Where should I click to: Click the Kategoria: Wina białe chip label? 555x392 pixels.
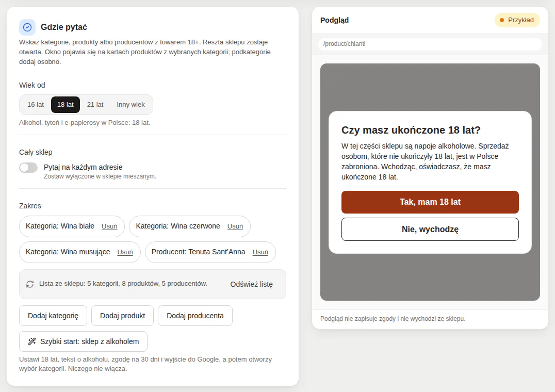pos(60,226)
